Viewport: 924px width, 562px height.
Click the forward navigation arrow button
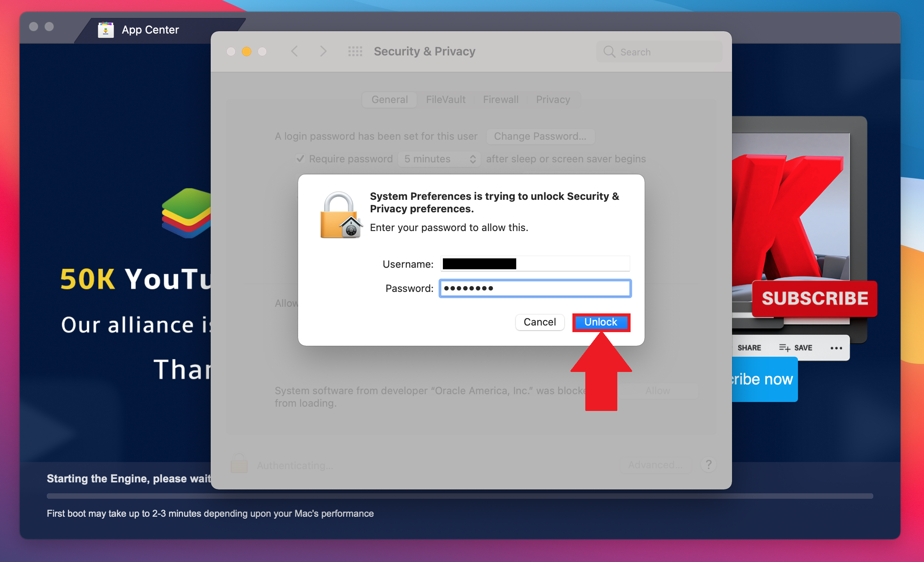[323, 52]
